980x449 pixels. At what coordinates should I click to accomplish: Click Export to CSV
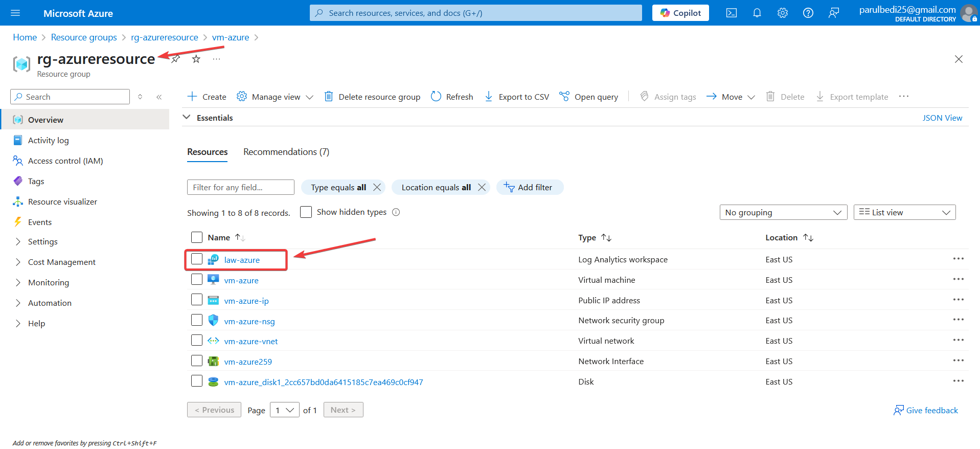(x=517, y=97)
